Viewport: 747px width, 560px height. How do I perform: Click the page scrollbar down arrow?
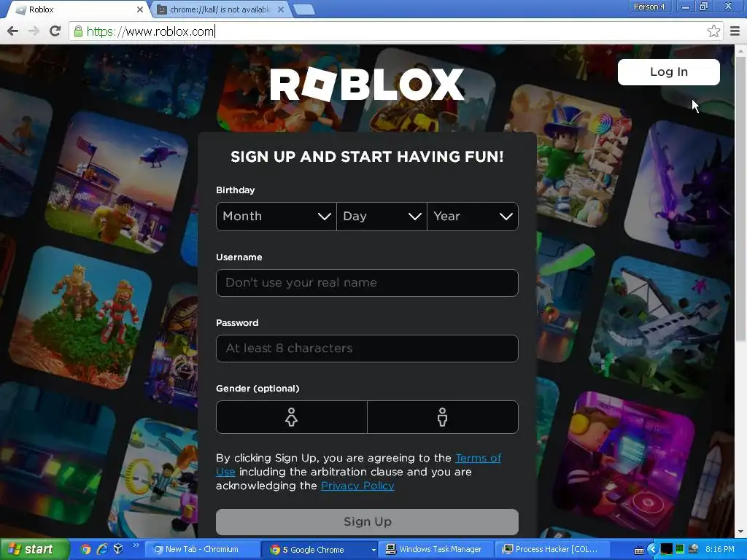point(741,532)
